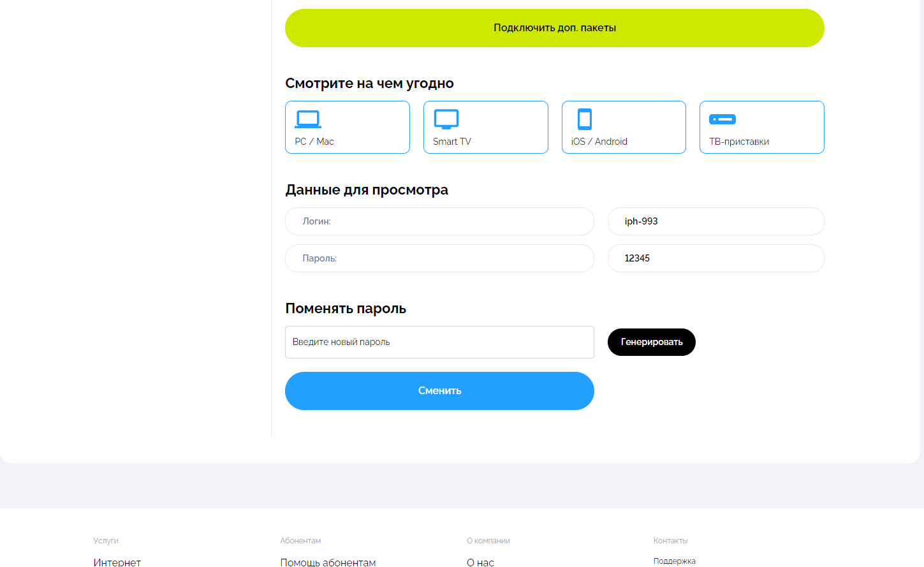The width and height of the screenshot is (924, 567).
Task: Select the login value field iph-993
Action: pos(715,221)
